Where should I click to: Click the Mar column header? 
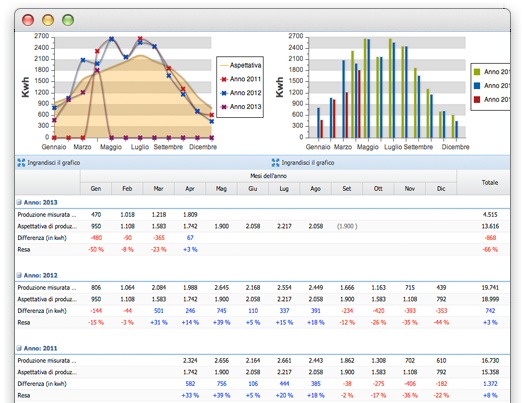(x=158, y=188)
